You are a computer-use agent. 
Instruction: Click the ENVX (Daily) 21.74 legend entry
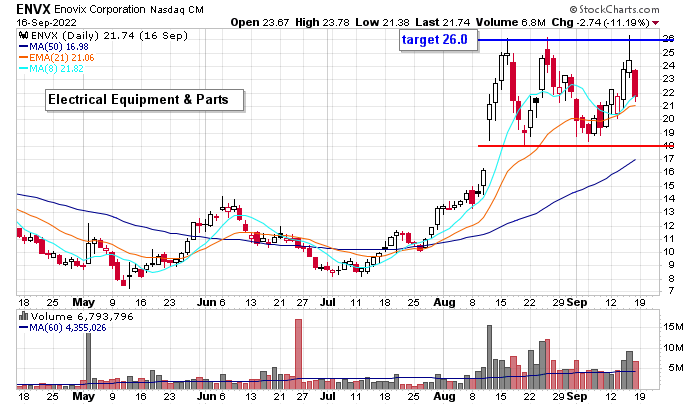(x=108, y=36)
